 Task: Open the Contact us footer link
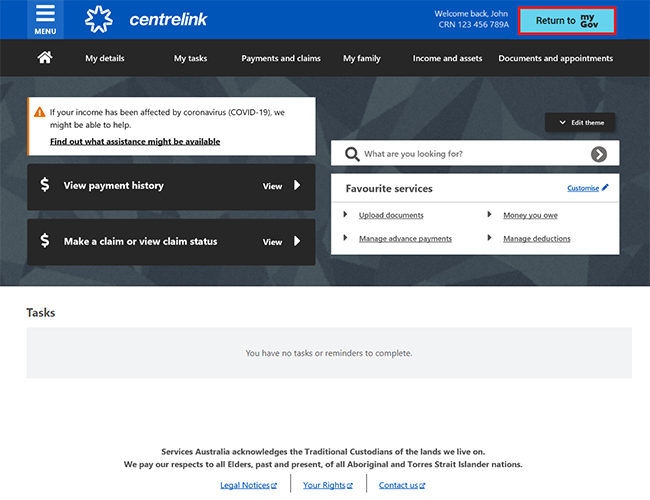pyautogui.click(x=398, y=485)
